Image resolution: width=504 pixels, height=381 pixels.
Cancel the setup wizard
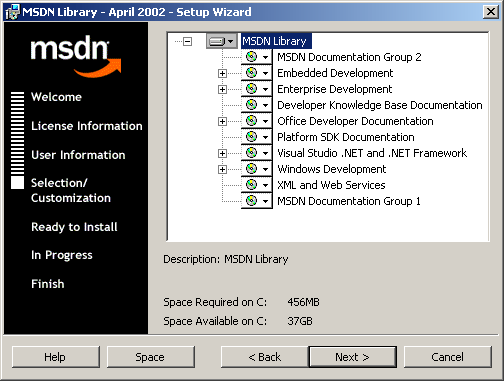pos(448,357)
